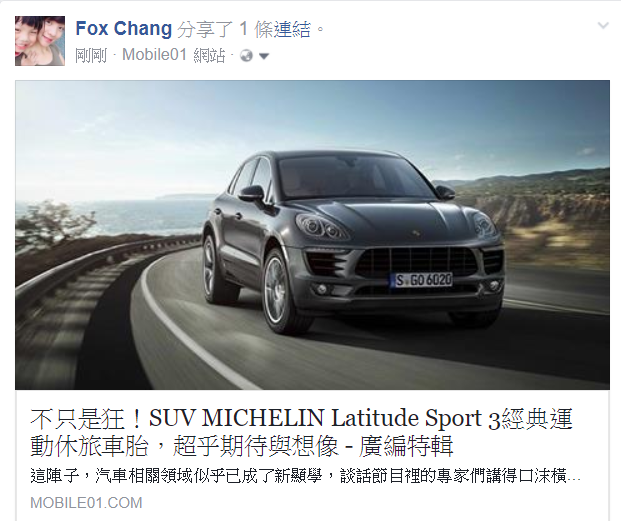Image resolution: width=621 pixels, height=521 pixels.
Task: Click the 分享了 1 條連結 text
Action: coord(244,29)
